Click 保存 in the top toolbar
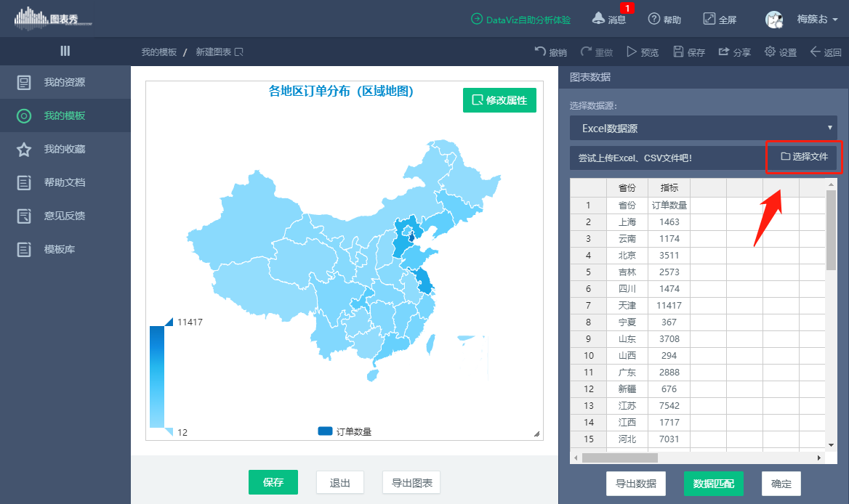Image resolution: width=849 pixels, height=504 pixels. click(x=689, y=52)
